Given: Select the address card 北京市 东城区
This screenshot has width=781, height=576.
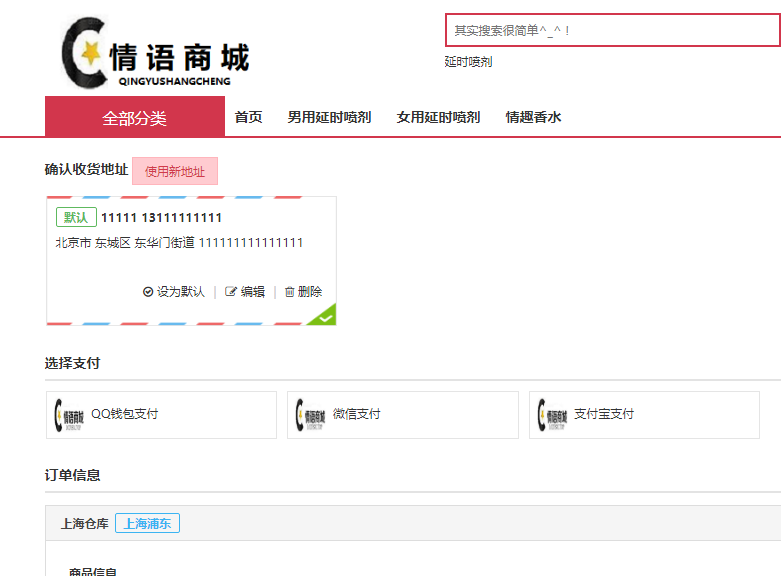Looking at the screenshot, I should (x=191, y=261).
